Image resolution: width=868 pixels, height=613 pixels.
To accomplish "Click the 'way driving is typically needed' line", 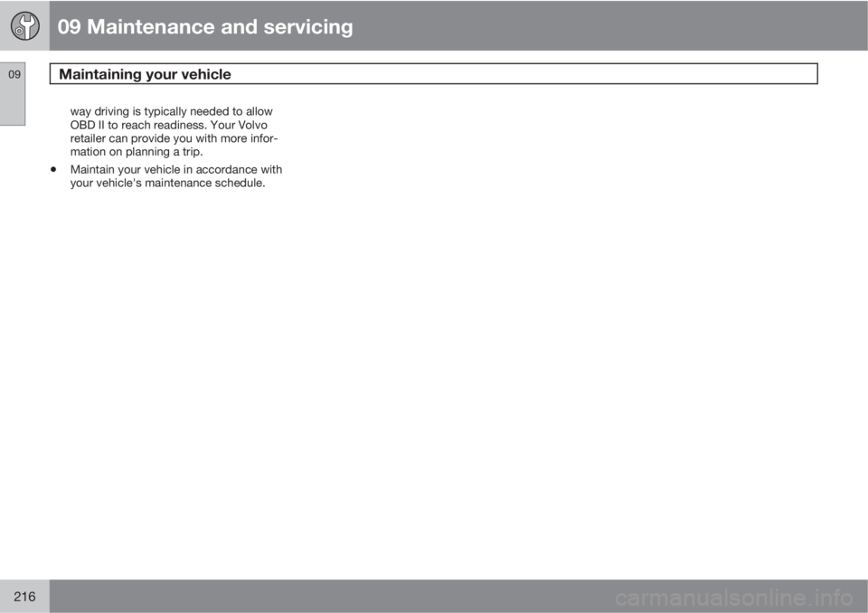I will coord(171,111).
